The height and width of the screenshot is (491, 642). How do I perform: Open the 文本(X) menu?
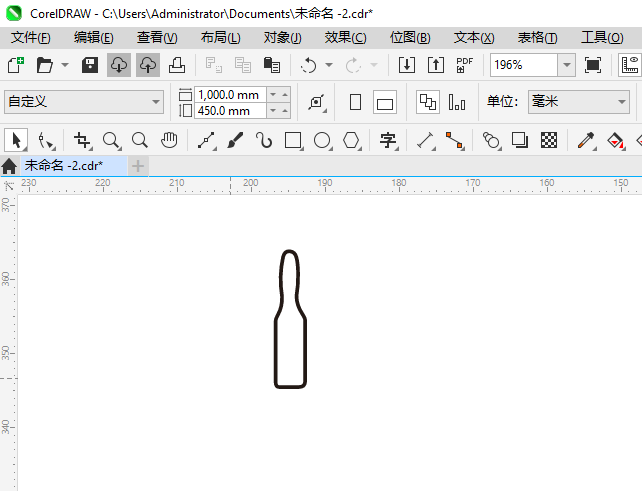(x=474, y=38)
